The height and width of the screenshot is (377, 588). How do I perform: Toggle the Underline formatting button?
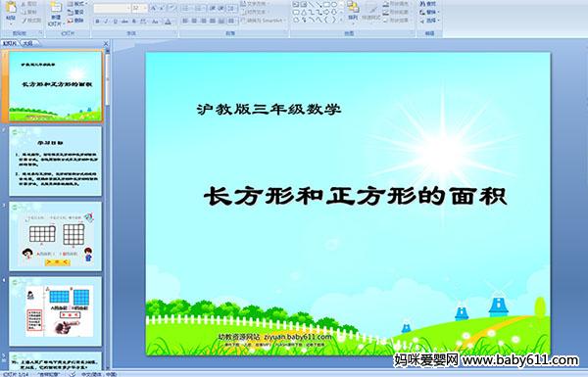pyautogui.click(x=115, y=22)
